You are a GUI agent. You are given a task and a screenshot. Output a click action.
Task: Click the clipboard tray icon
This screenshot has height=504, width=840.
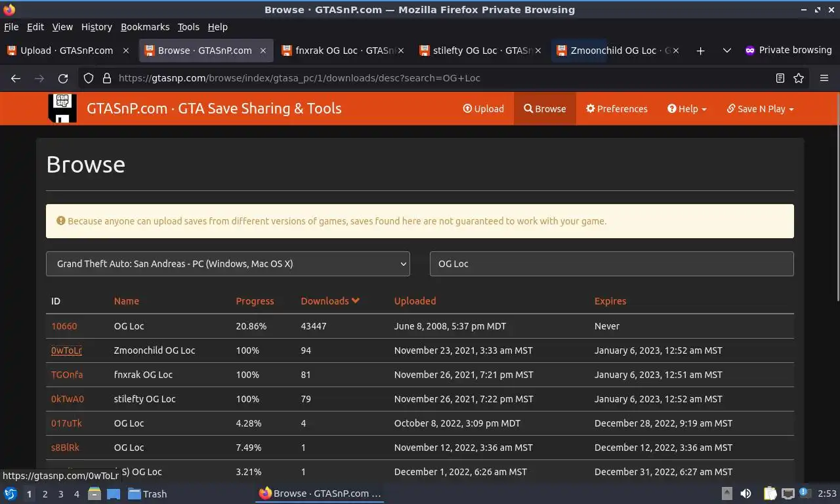(x=770, y=493)
